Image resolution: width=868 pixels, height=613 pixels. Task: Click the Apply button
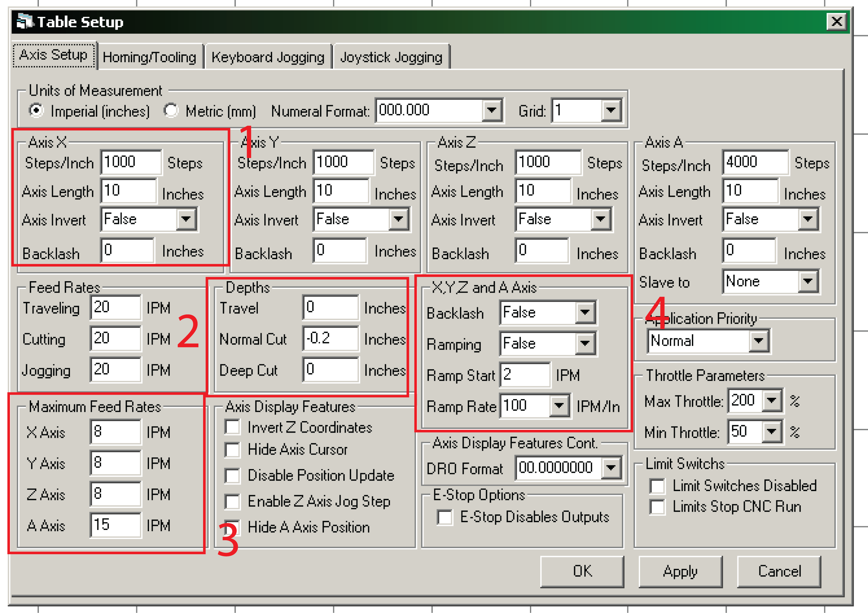[680, 571]
